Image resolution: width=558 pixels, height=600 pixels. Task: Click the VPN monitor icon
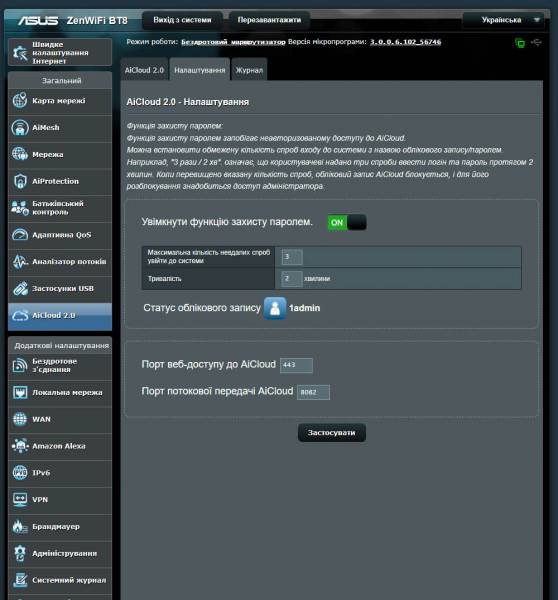(x=20, y=499)
